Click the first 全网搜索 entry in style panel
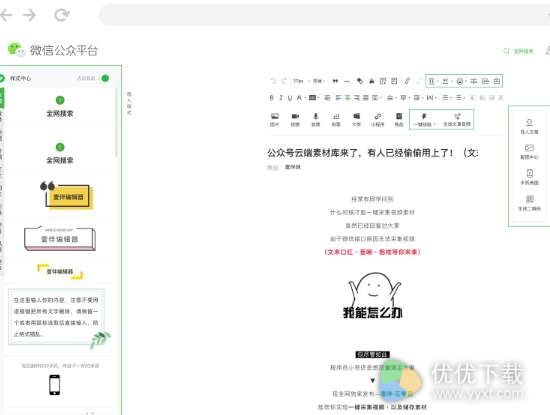This screenshot has height=415, width=550. pyautogui.click(x=60, y=107)
